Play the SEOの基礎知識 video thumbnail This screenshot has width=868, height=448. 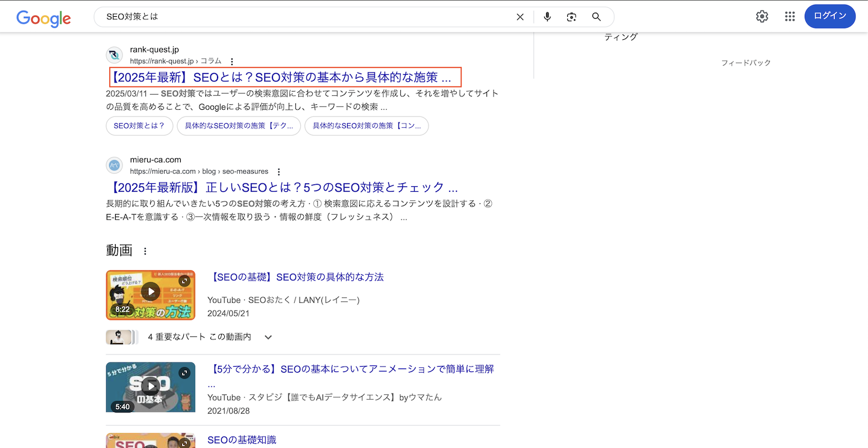point(151,440)
